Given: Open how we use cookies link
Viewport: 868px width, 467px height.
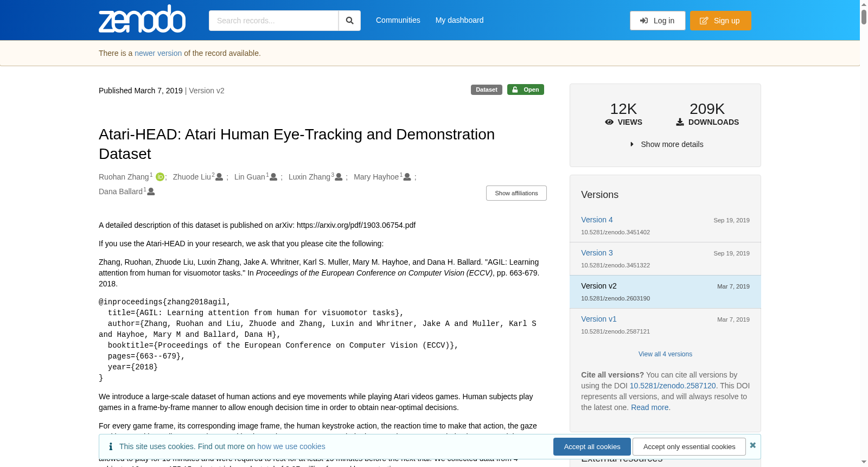Looking at the screenshot, I should 291,446.
